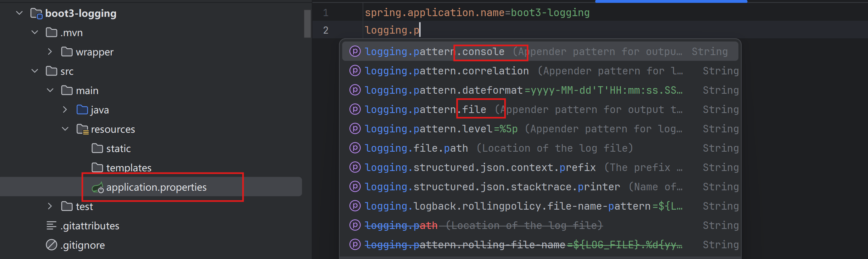Click property icon beside logging.pattern.correlation

coord(355,71)
